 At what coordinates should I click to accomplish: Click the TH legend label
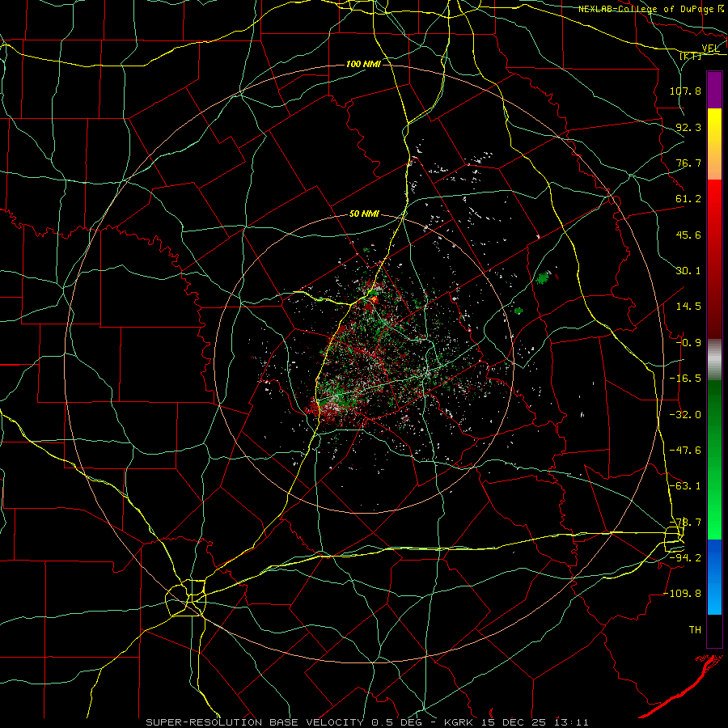695,629
